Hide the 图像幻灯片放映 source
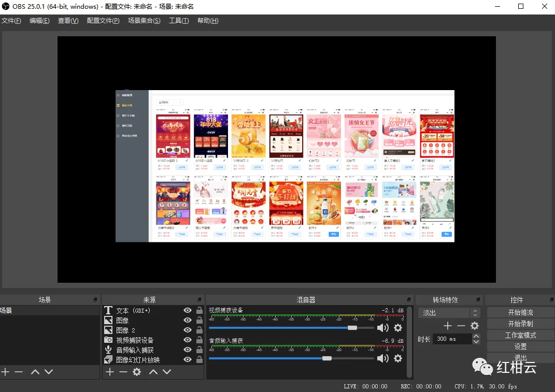Image resolution: width=555 pixels, height=392 pixels. 188,360
